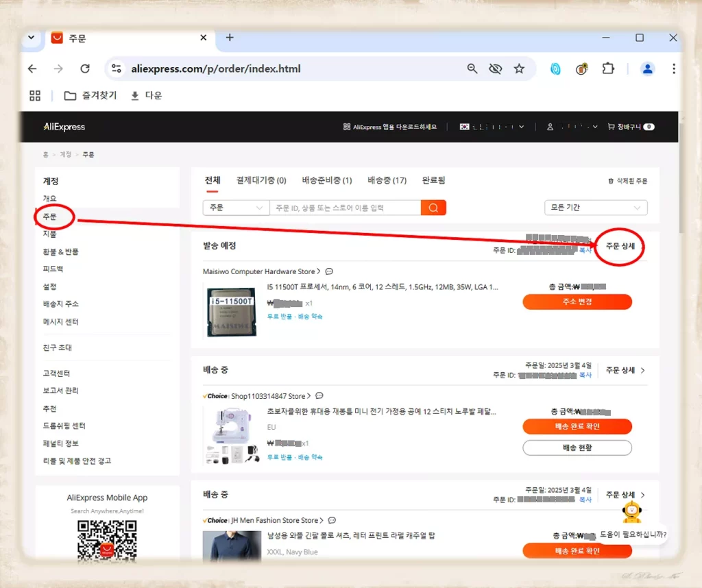
Task: Open the country and language selector dropdown
Action: point(493,127)
